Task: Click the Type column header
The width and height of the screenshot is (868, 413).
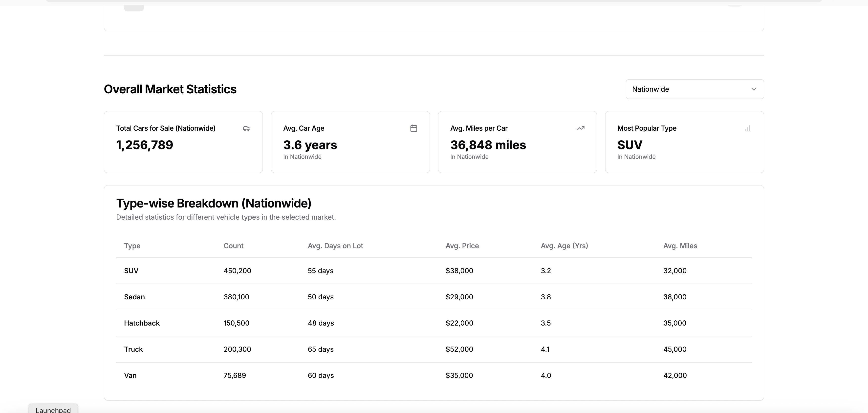Action: tap(132, 246)
